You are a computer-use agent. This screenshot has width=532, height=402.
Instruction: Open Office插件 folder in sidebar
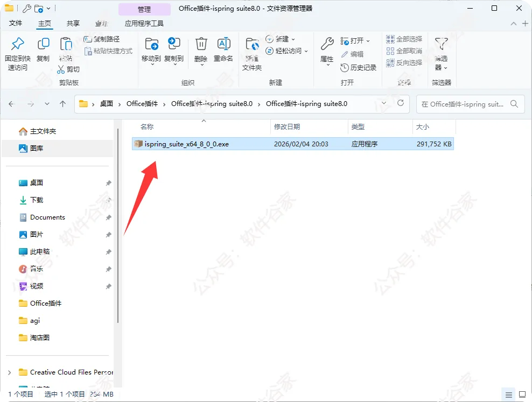[45, 304]
